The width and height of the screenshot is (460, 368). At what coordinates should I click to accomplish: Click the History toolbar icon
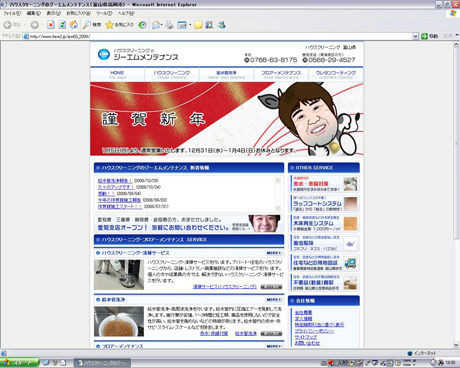click(142, 25)
